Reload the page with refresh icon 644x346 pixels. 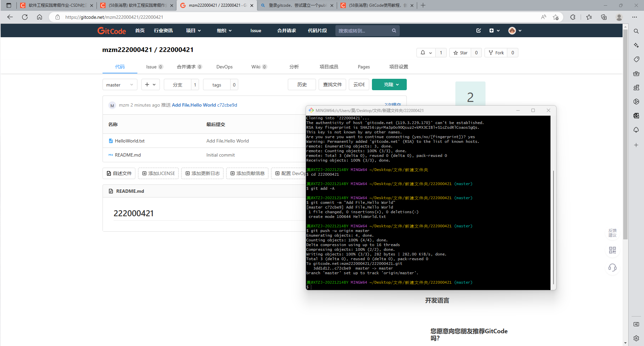click(25, 17)
